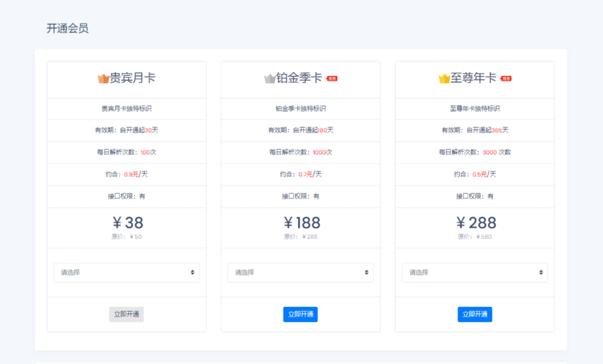Click the gold crown icon beside 至尊年卡
Image resolution: width=603 pixels, height=364 pixels.
pos(444,78)
